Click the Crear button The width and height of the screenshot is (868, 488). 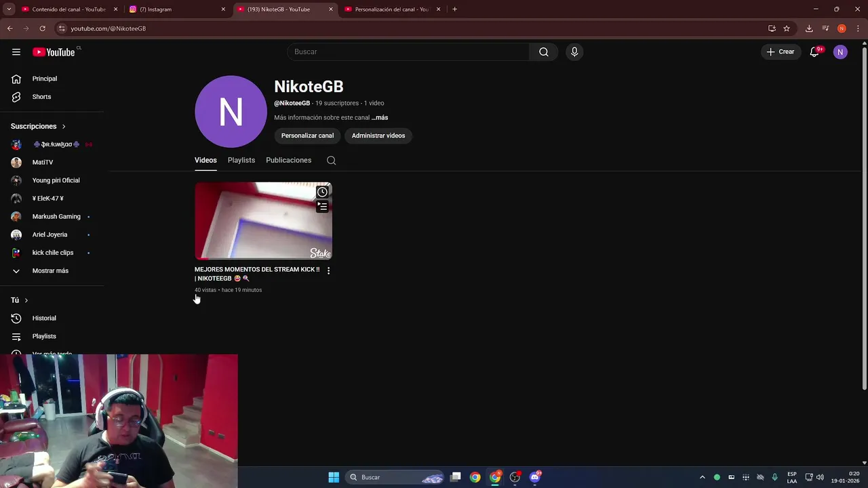click(781, 52)
